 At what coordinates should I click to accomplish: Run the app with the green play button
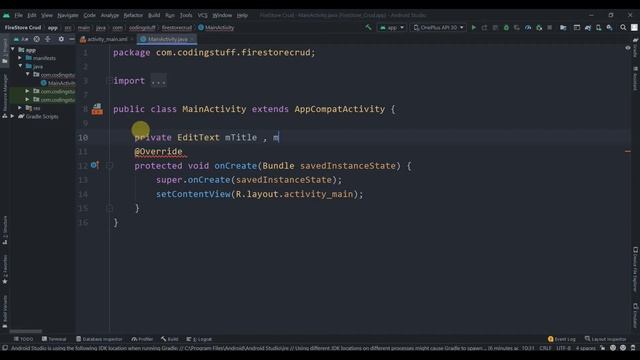tap(473, 27)
